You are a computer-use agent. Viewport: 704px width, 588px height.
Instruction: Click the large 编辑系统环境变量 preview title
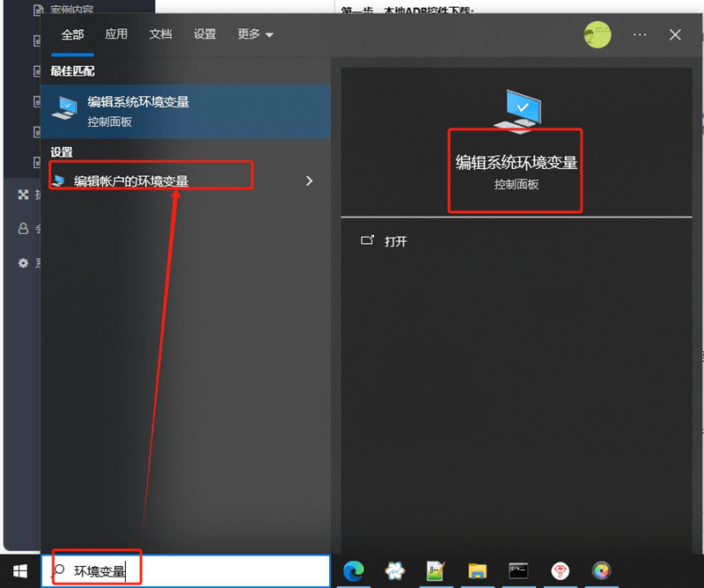point(517,163)
